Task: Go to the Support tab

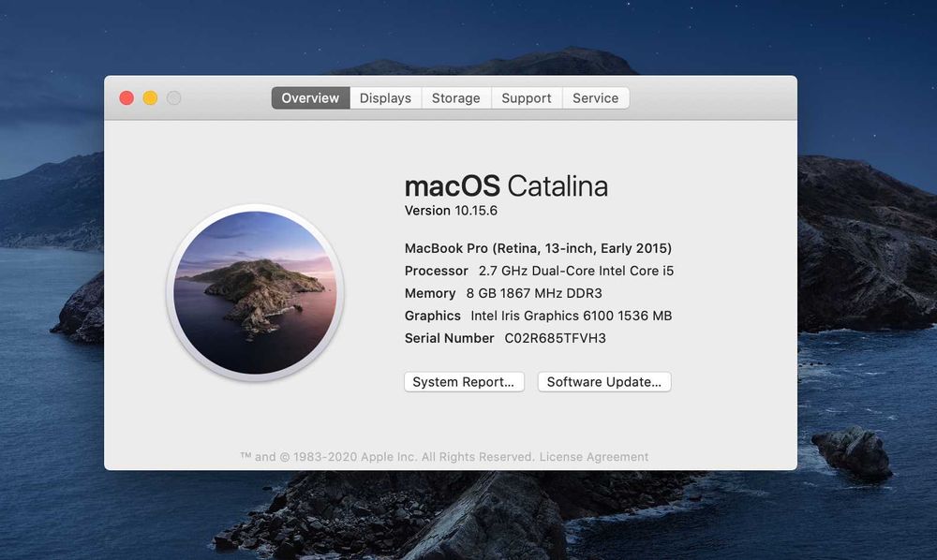Action: point(527,98)
